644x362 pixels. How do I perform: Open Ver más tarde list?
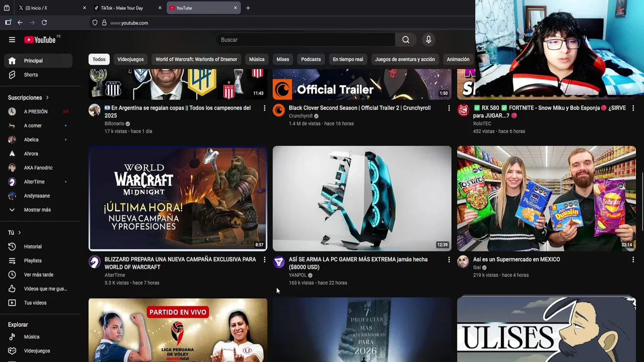(38, 275)
